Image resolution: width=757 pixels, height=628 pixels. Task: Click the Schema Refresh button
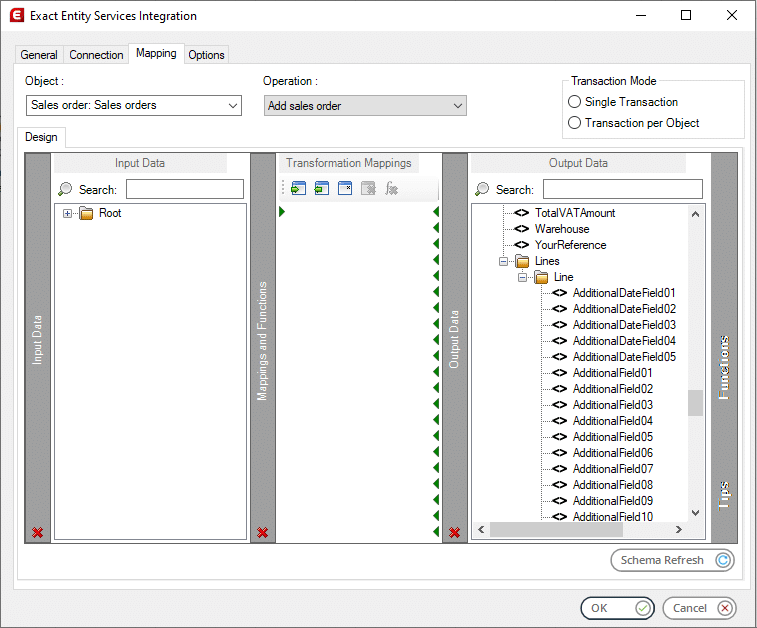tap(672, 560)
